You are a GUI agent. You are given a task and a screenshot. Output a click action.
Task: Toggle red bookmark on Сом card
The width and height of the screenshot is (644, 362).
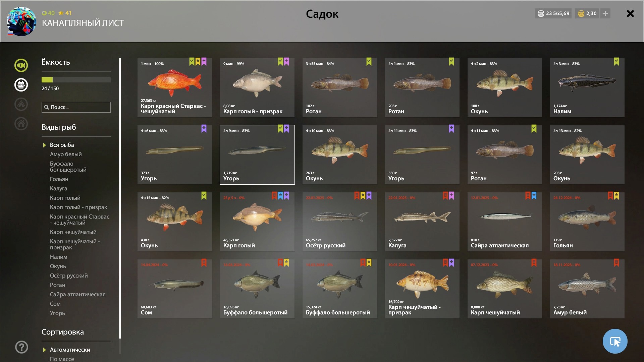tap(204, 263)
